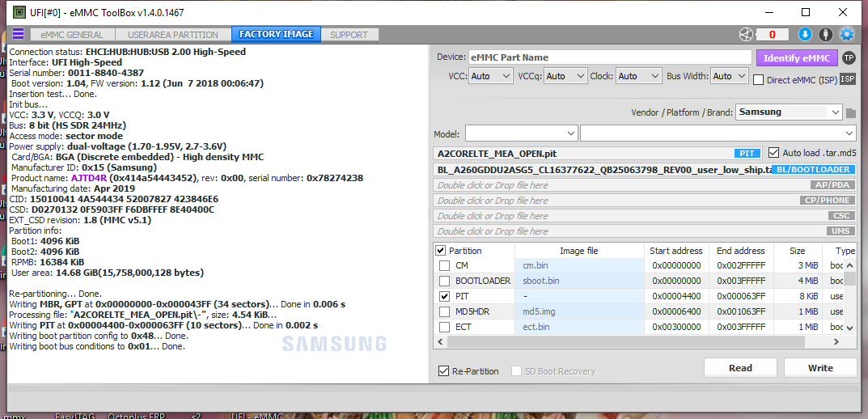Image resolution: width=868 pixels, height=419 pixels.
Task: Open the Bus Width dropdown
Action: point(728,76)
